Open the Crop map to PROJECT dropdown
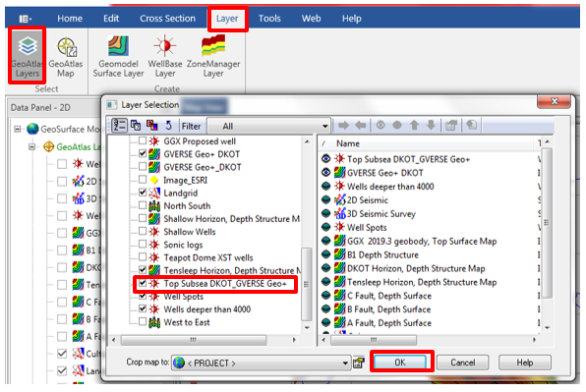Viewport: 586px width, 392px height. pos(261,363)
